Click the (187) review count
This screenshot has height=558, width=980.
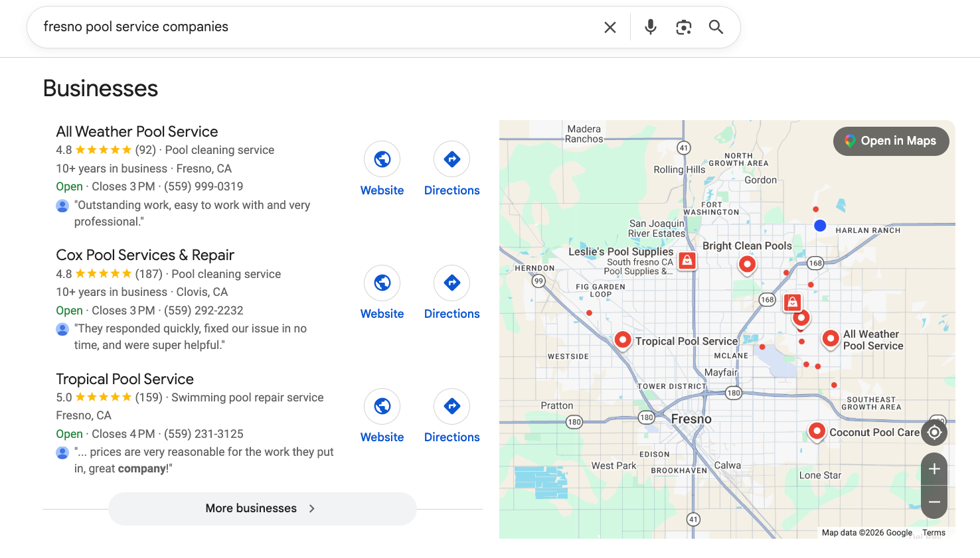tap(149, 274)
